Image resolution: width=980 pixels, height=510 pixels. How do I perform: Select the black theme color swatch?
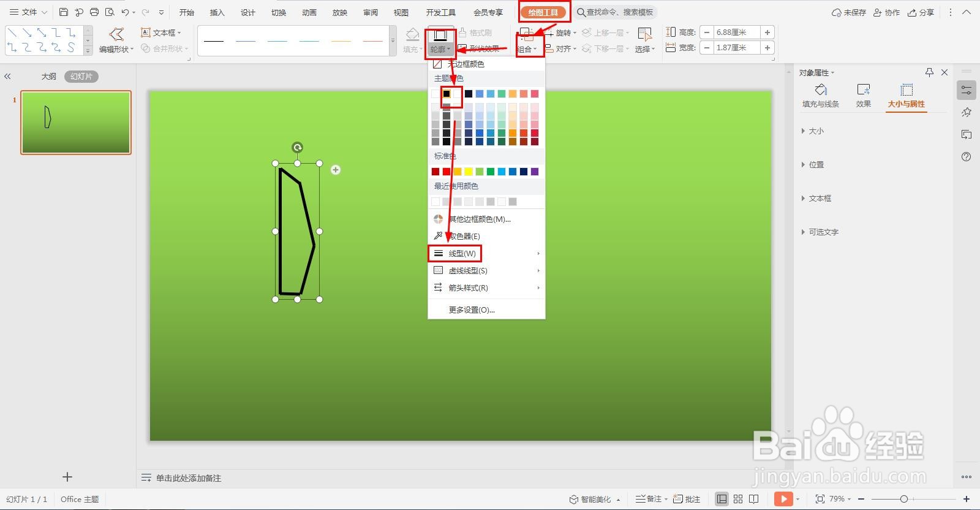[x=447, y=94]
